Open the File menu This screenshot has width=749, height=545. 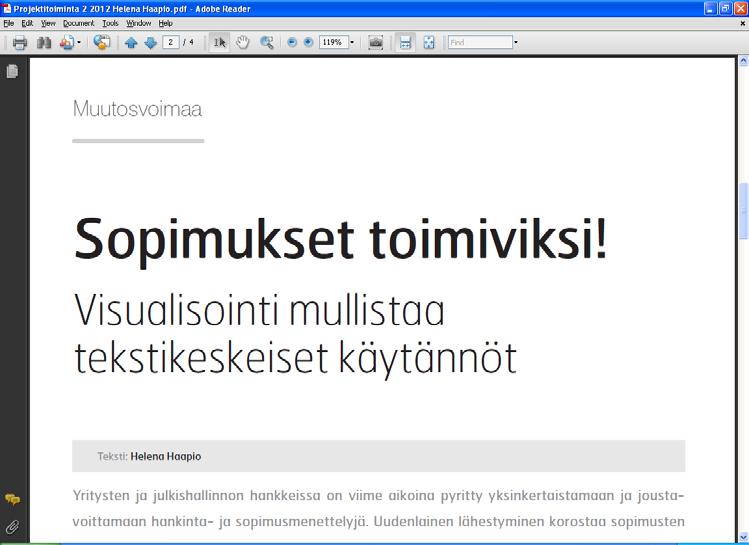point(9,23)
